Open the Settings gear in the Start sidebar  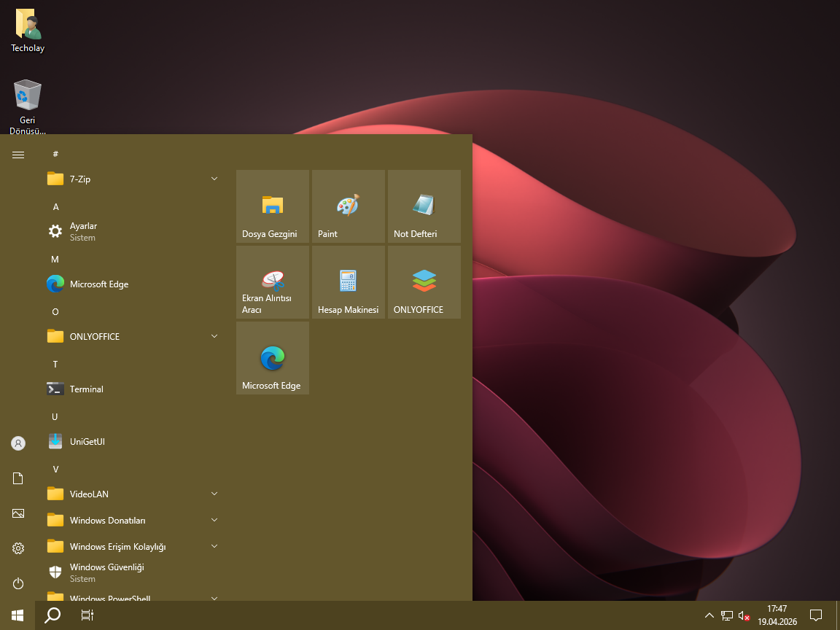[x=18, y=548]
